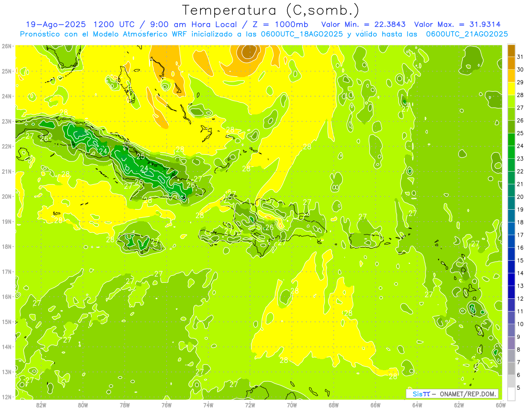Click the "Temperatura (C,somb.)" map title

click(x=270, y=10)
